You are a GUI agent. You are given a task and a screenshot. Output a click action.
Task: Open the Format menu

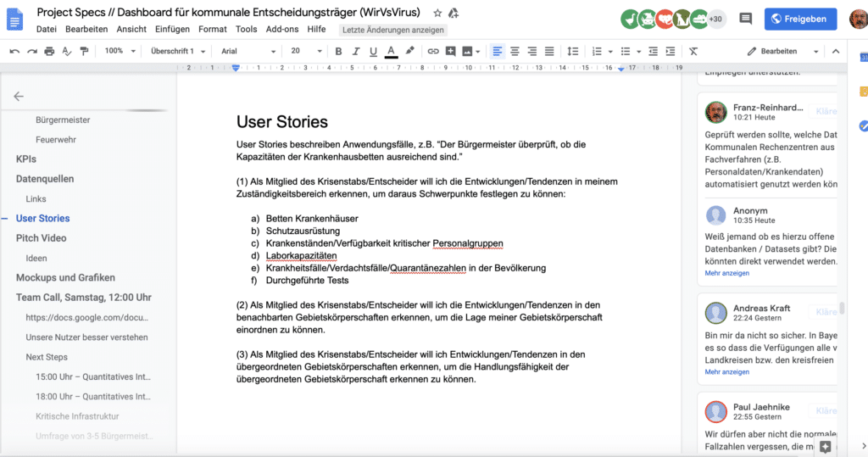click(x=213, y=30)
